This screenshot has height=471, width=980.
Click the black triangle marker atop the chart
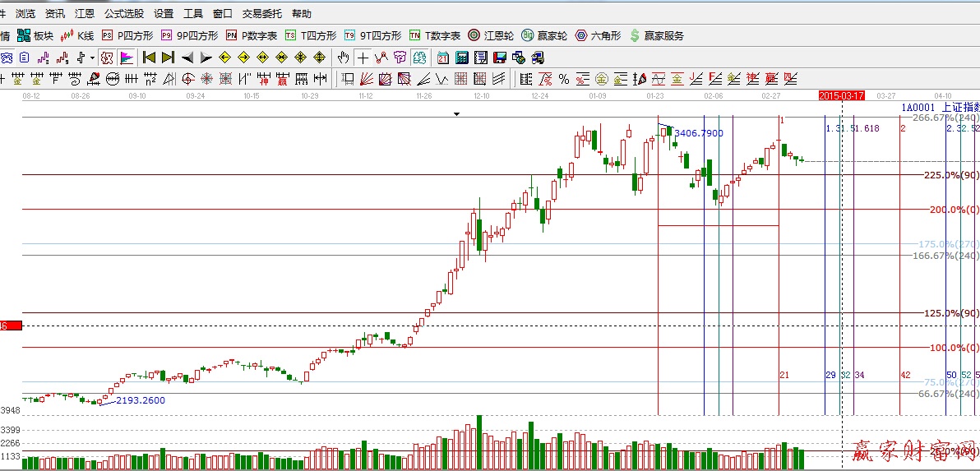click(x=457, y=114)
